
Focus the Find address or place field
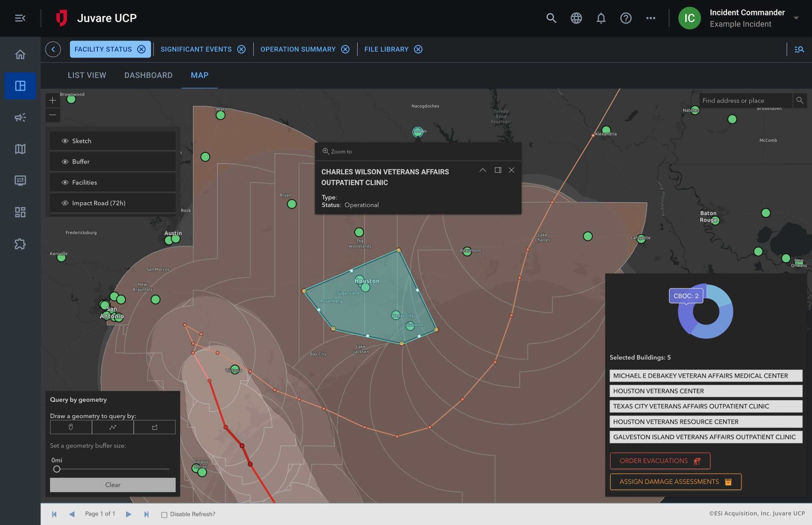tap(745, 101)
